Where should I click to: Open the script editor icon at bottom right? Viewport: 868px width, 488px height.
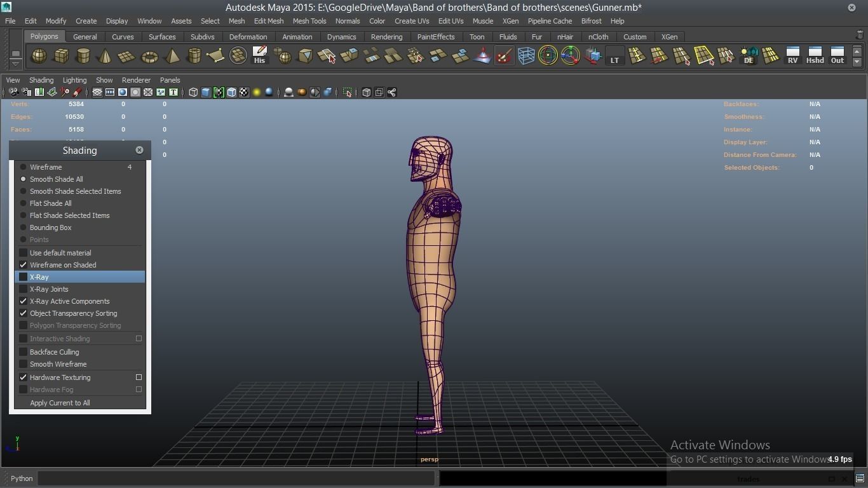point(860,478)
